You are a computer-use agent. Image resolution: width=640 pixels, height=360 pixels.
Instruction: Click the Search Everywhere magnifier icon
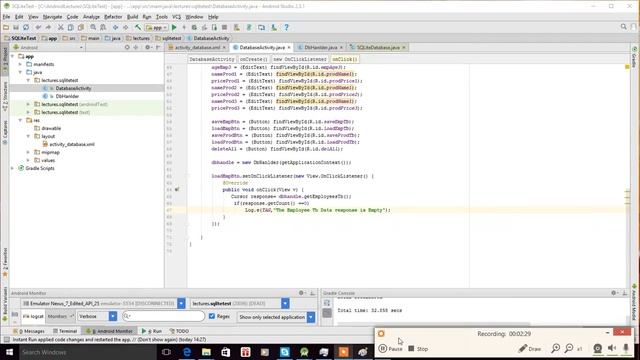624,27
